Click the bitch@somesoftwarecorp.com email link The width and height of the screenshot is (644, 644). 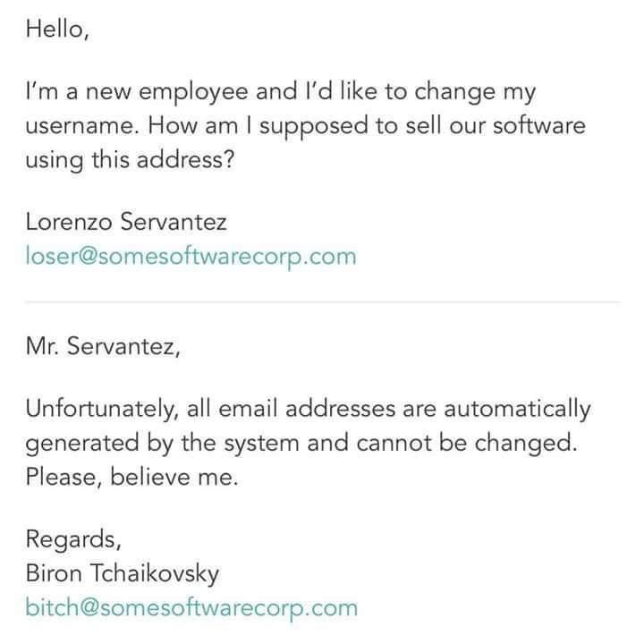191,608
